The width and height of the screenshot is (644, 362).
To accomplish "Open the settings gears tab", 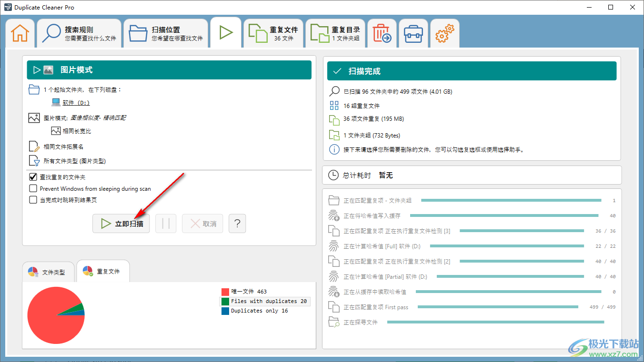I will [445, 33].
